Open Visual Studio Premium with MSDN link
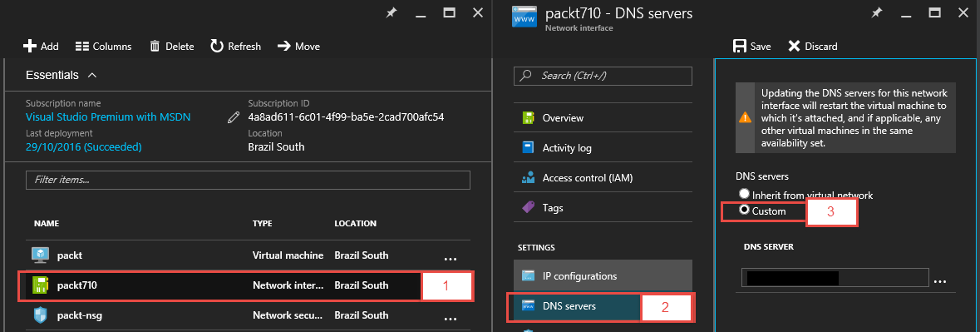This screenshot has width=980, height=332. (x=108, y=117)
